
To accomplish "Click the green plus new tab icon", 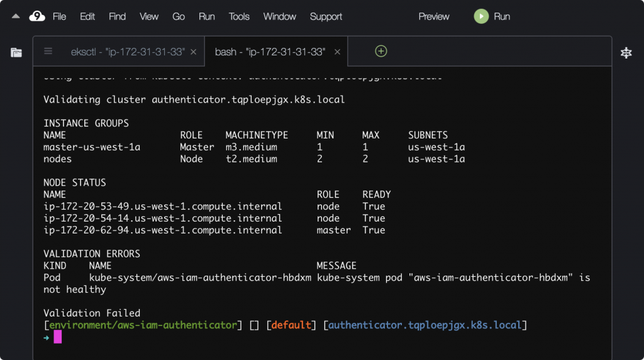I will [380, 52].
